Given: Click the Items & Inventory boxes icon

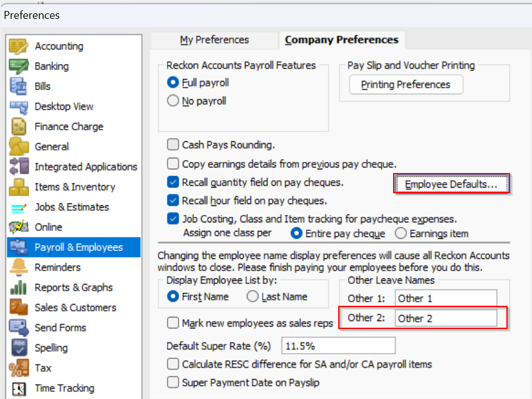Looking at the screenshot, I should click(19, 187).
